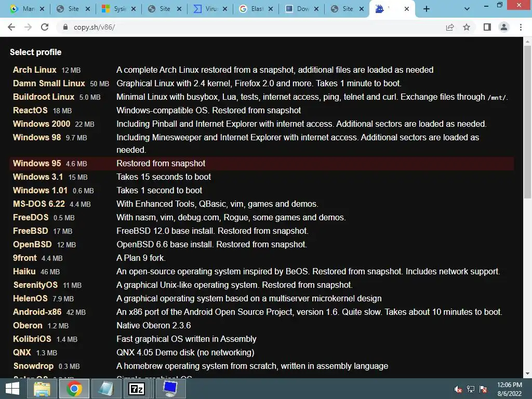
Task: Bookmark this page with star icon
Action: (x=467, y=27)
